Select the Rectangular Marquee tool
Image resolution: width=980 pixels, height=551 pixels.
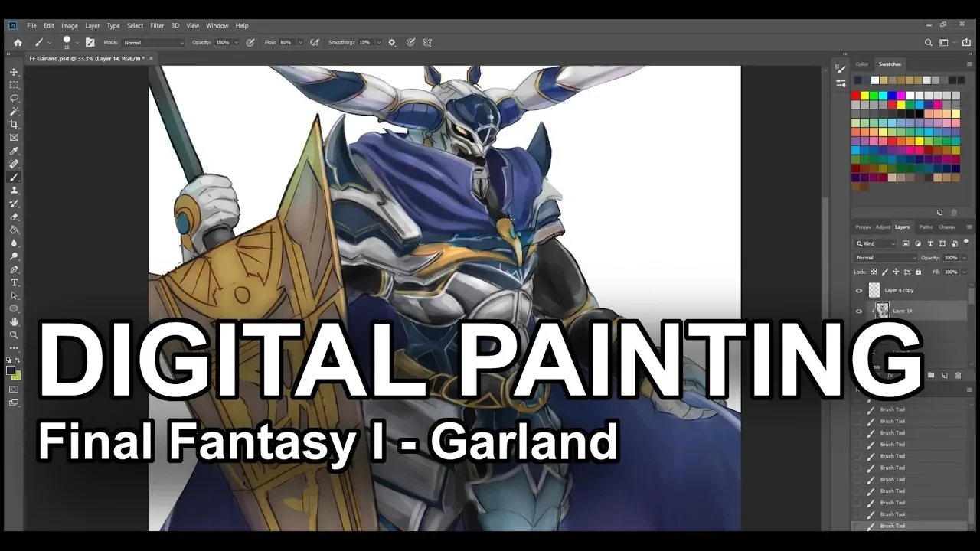coord(14,85)
